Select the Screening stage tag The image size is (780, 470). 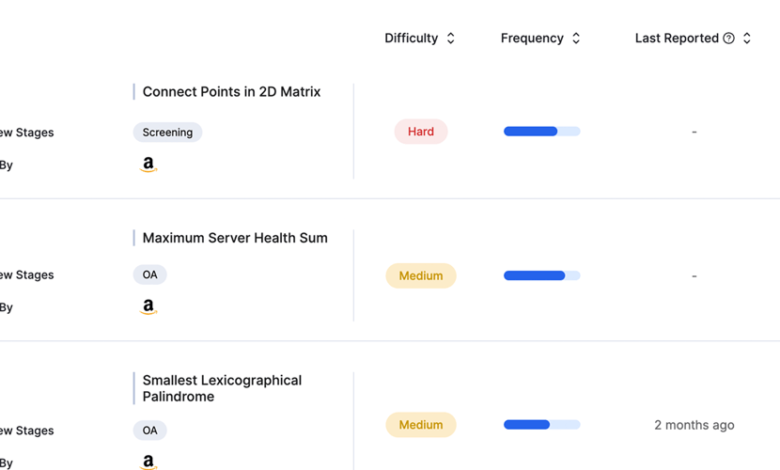pos(168,132)
